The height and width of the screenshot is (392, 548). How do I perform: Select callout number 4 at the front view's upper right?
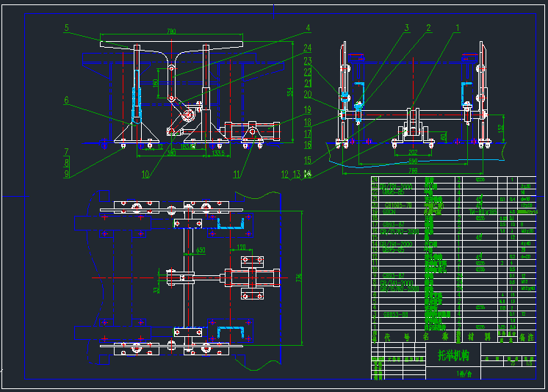308,28
